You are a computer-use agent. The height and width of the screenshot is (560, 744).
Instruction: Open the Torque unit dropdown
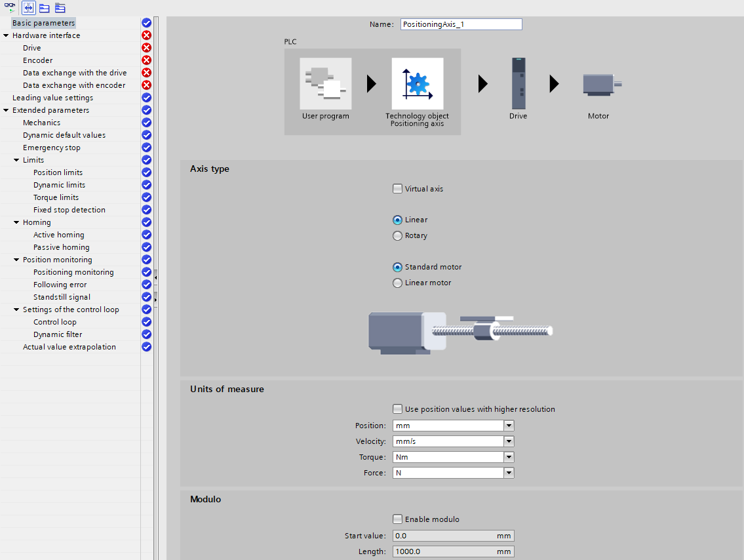(x=509, y=457)
